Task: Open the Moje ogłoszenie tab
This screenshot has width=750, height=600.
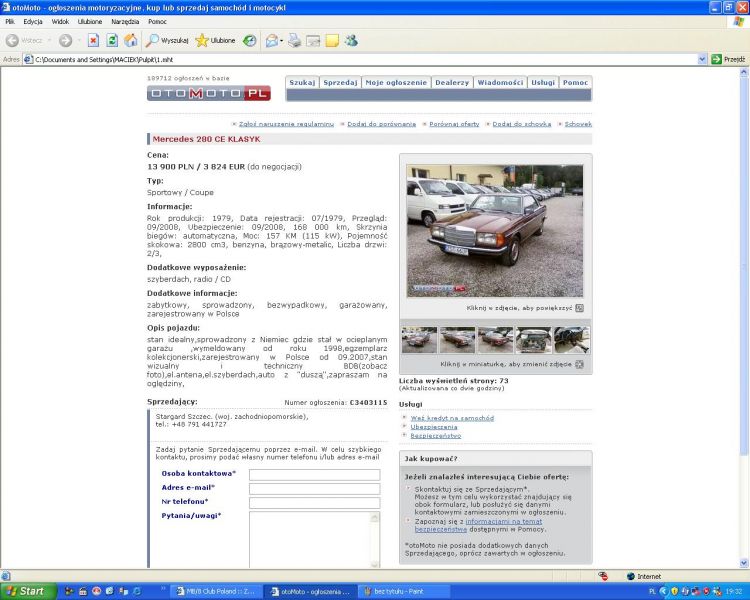Action: 396,82
